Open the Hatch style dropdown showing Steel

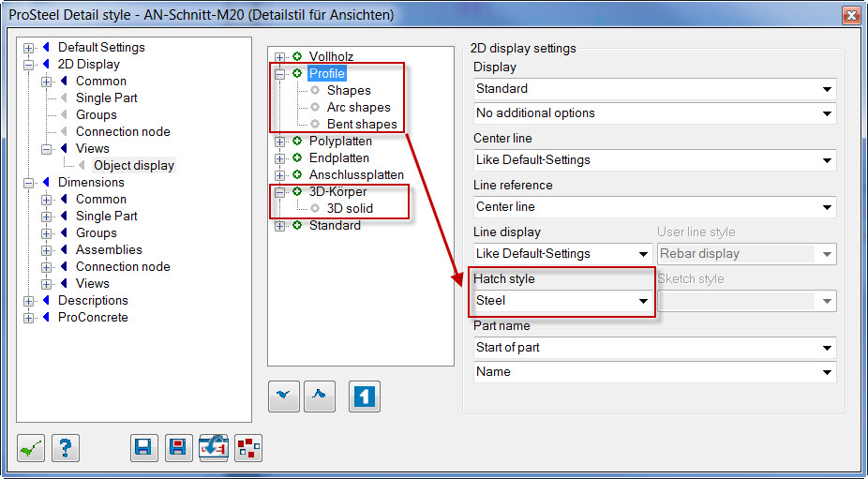pos(563,301)
